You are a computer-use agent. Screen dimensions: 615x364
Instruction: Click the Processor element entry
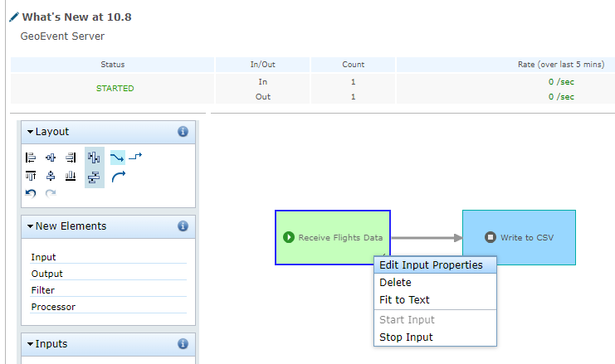(x=53, y=307)
